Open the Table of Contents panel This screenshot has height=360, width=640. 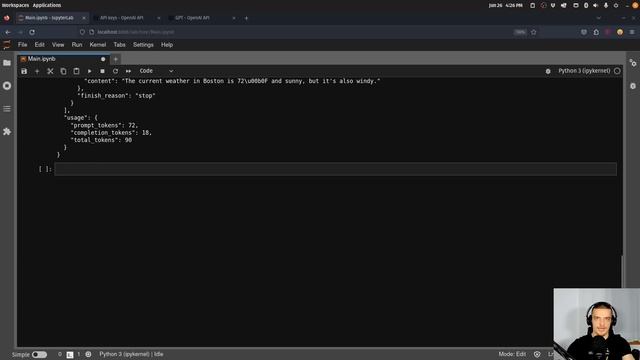7,109
